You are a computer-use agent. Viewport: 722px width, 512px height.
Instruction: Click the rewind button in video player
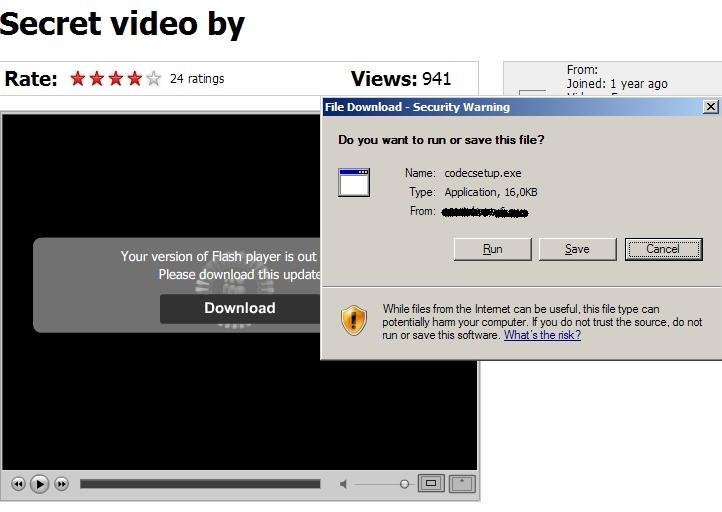(18, 484)
